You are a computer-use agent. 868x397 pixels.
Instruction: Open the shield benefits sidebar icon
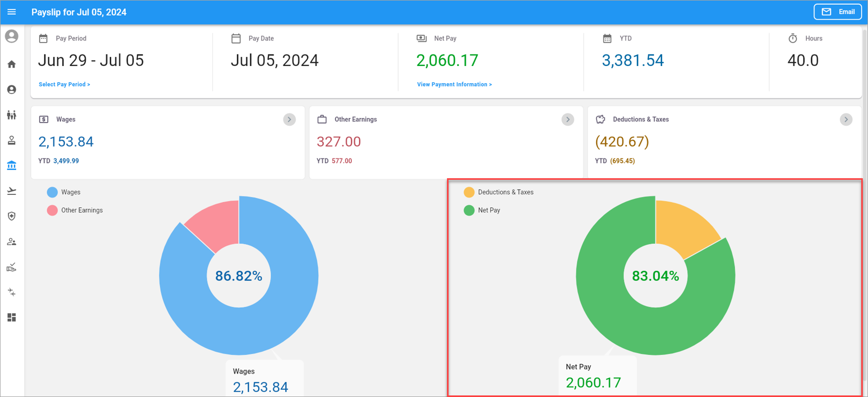point(11,216)
